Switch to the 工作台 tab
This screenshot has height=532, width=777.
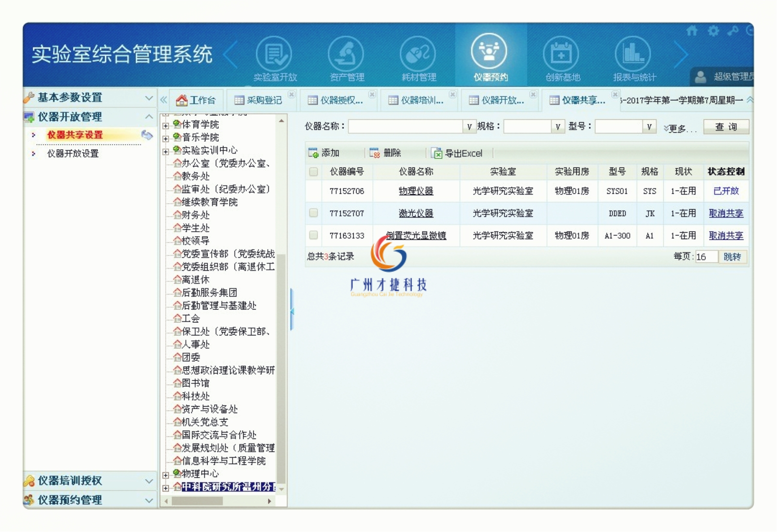click(196, 100)
